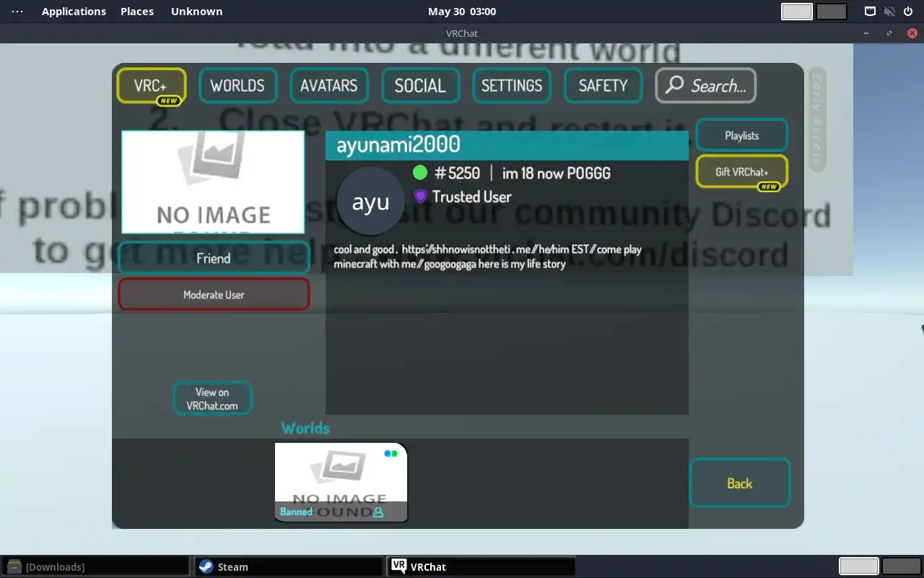Screen dimensions: 924x578
Task: Open the Moderate User button
Action: tap(214, 294)
